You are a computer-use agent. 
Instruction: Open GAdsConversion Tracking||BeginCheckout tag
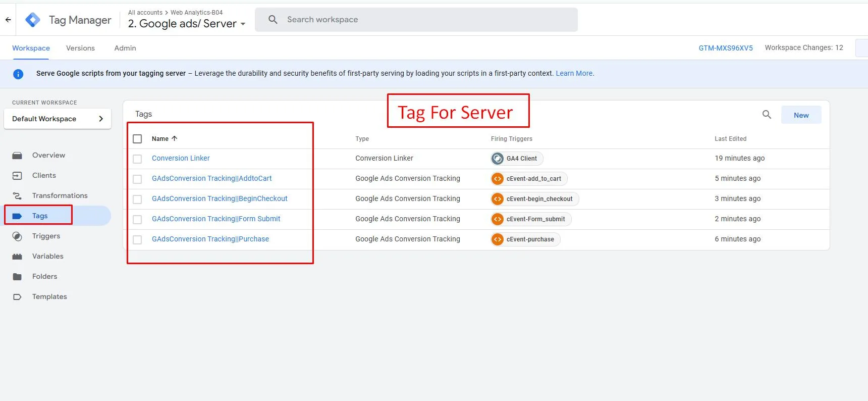(x=220, y=198)
